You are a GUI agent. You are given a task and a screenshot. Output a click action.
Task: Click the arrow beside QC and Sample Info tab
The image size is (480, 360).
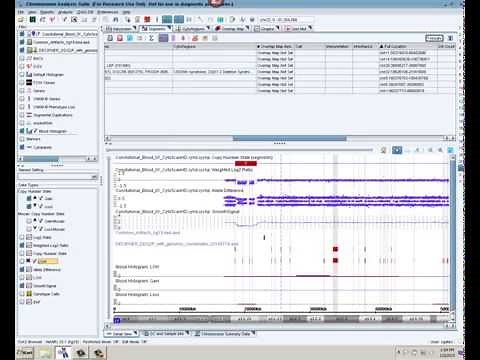(x=187, y=333)
